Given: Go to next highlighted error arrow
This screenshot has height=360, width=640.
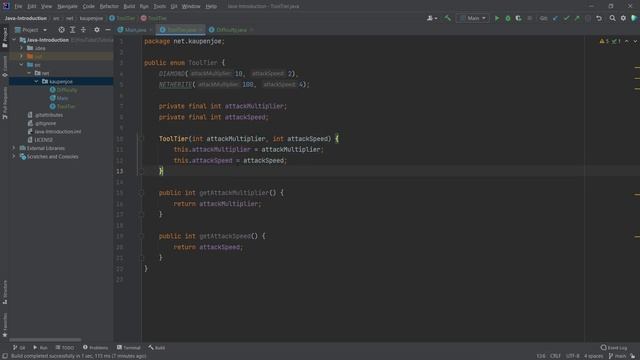Looking at the screenshot, I should [x=635, y=41].
